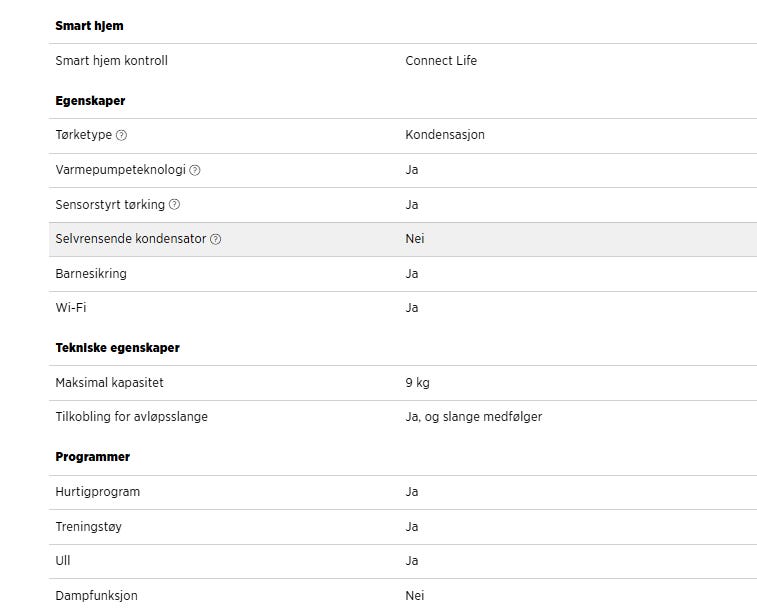Click the 9 kg capacity value
Image resolution: width=757 pixels, height=615 pixels.
[417, 383]
